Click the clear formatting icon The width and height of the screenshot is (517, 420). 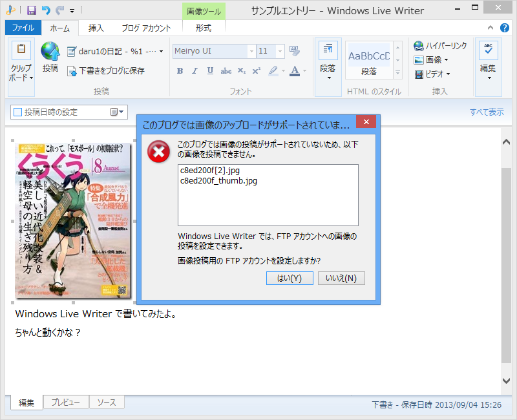295,51
